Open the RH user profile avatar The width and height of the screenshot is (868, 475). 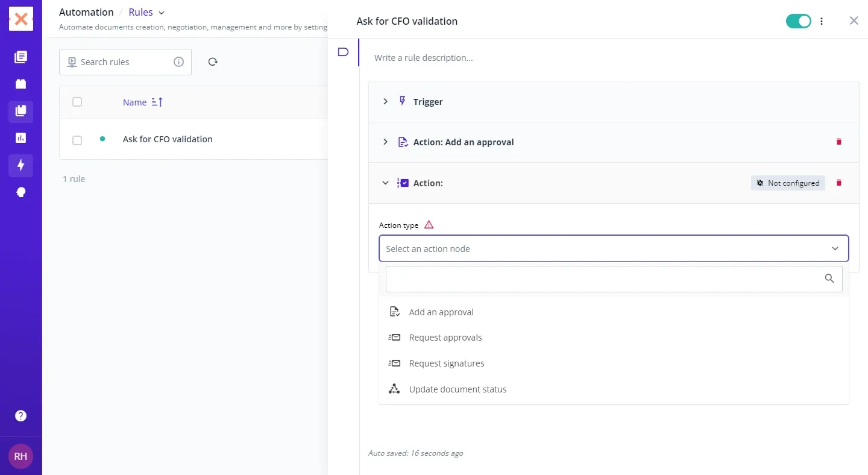(20, 456)
